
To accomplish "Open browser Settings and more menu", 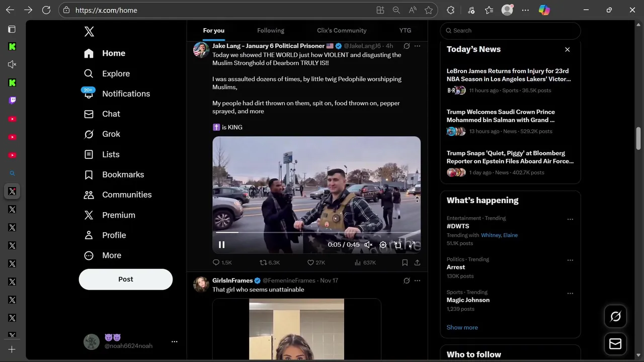I will (x=526, y=10).
